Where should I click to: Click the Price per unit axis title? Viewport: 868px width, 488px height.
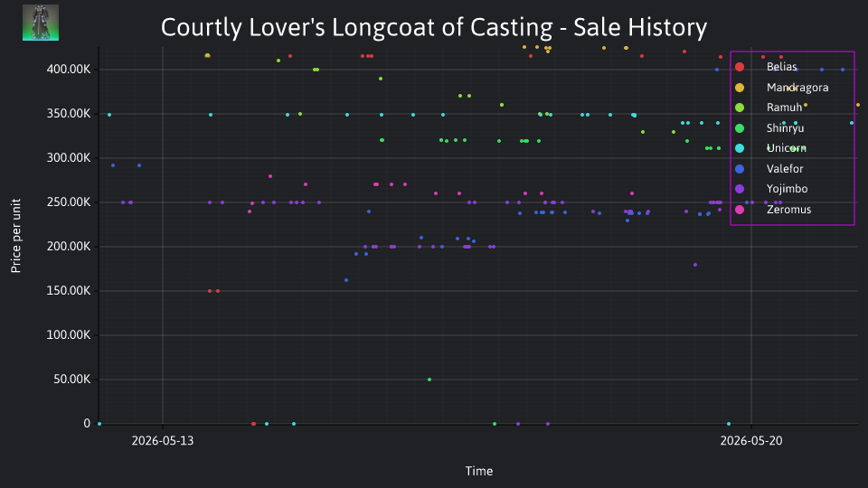(15, 236)
